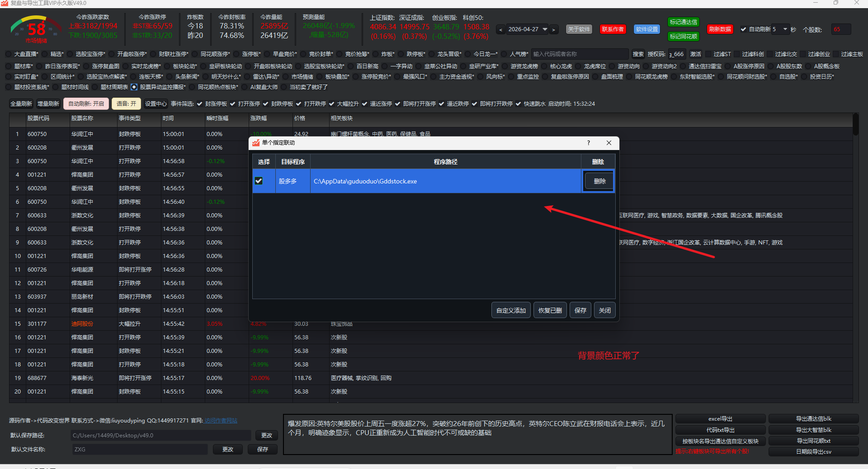Go to previous date with the < arrow

[x=500, y=30]
